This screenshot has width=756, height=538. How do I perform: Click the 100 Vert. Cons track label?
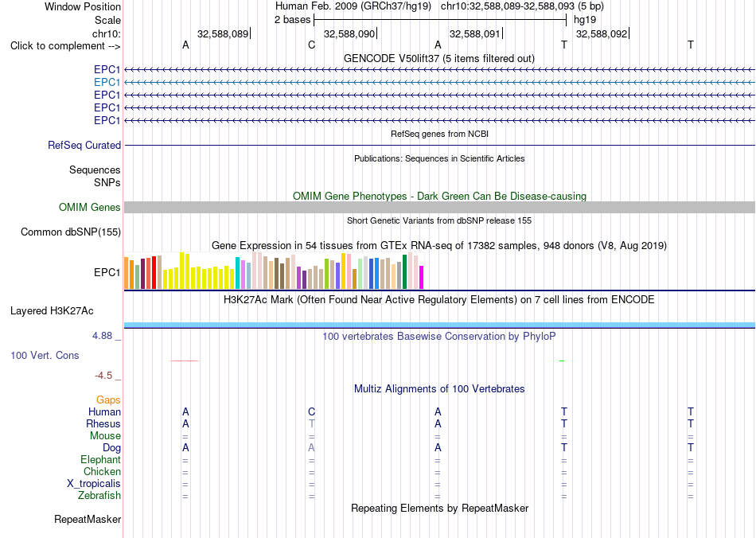[45, 355]
